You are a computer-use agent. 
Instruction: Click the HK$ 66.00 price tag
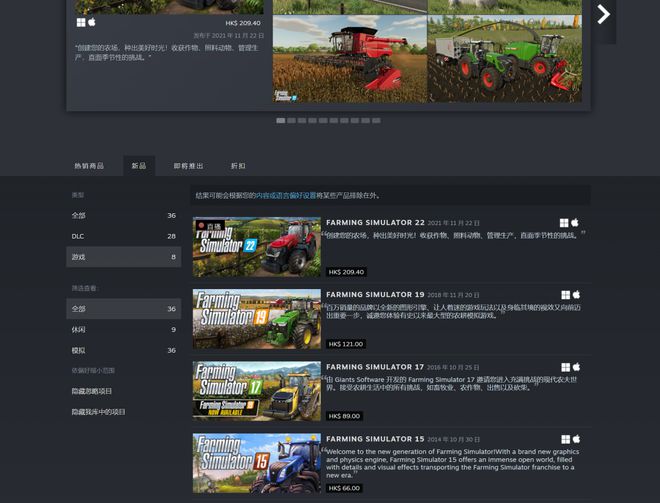coord(344,488)
